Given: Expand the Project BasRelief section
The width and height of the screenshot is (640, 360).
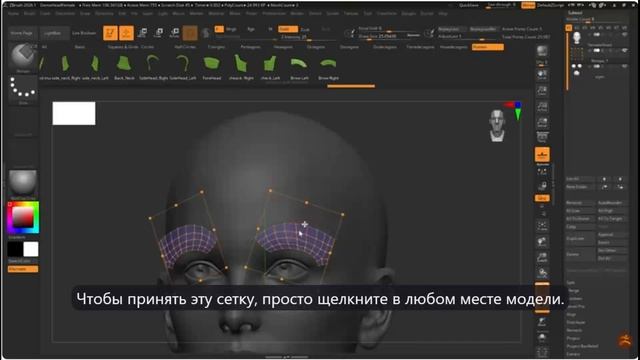Looking at the screenshot, I should (582, 346).
